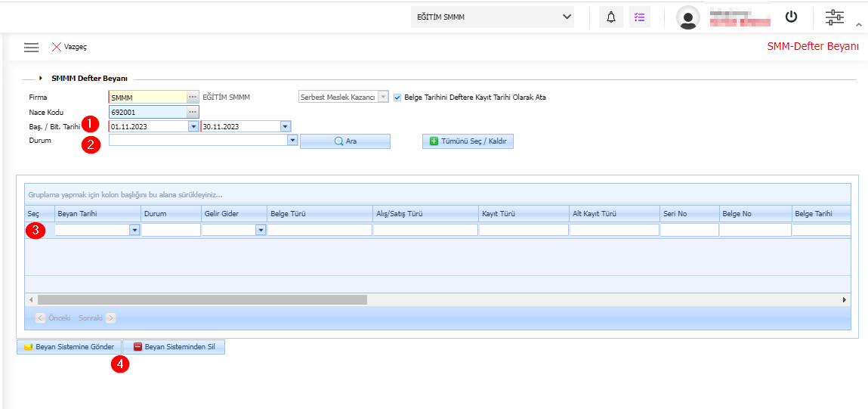Click the Belge Türü filter field
This screenshot has width=868, height=409.
click(x=320, y=230)
